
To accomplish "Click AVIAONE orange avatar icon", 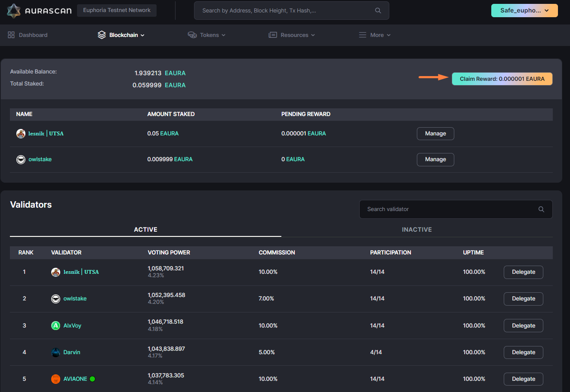I will tap(55, 379).
